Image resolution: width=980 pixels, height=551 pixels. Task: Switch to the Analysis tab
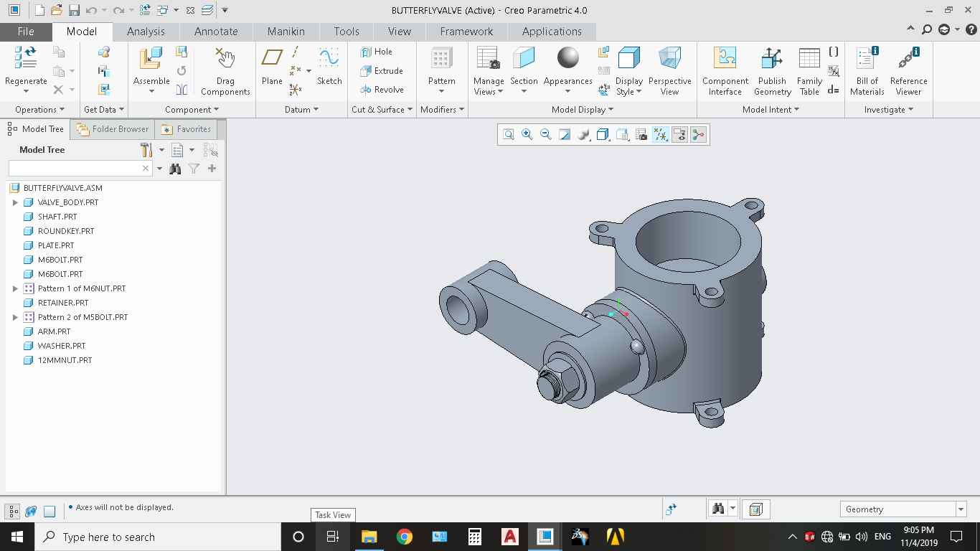[146, 32]
